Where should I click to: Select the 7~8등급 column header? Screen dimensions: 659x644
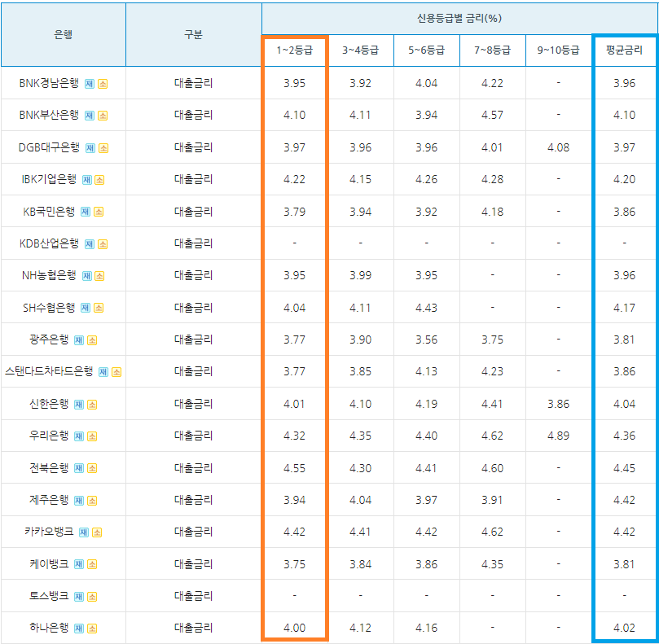(x=493, y=50)
